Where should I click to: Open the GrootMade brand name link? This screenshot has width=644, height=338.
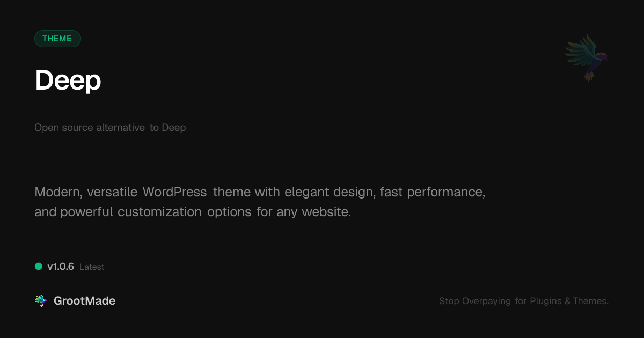tap(84, 301)
